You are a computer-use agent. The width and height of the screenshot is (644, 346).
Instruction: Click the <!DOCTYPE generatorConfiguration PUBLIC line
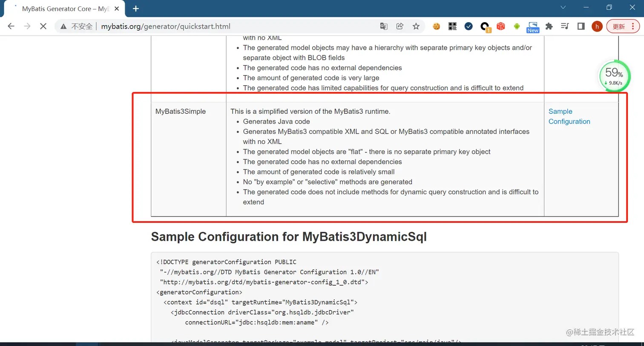click(x=226, y=262)
